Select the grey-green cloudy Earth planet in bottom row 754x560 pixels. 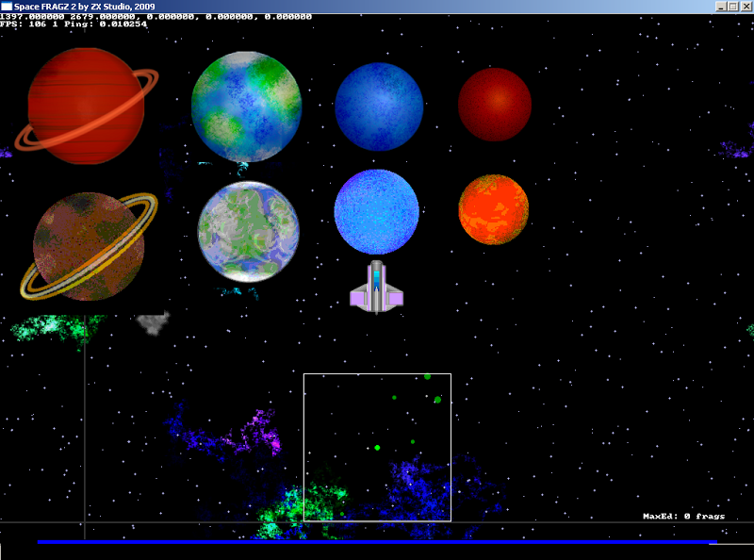pyautogui.click(x=249, y=231)
